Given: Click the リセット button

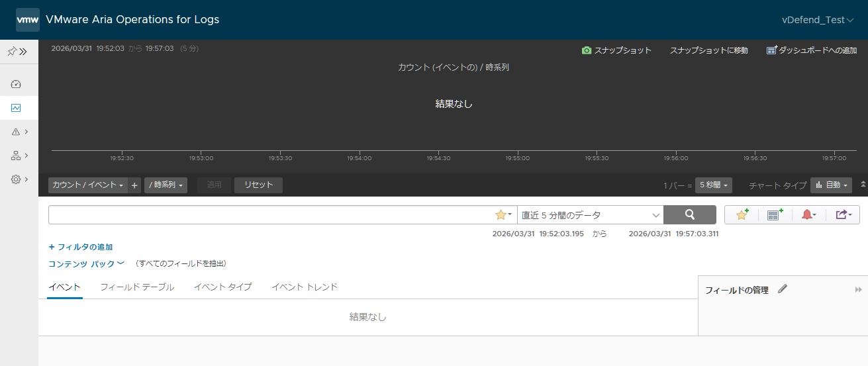Looking at the screenshot, I should [x=258, y=185].
